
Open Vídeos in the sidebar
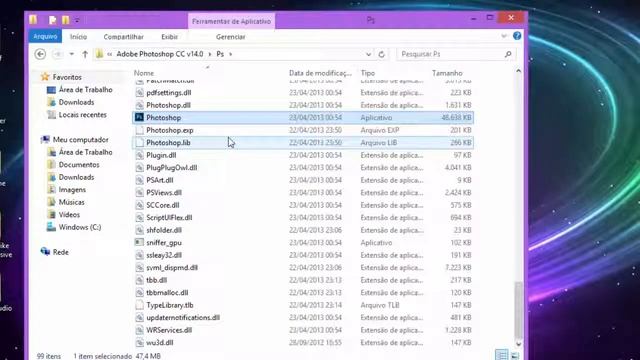point(69,214)
